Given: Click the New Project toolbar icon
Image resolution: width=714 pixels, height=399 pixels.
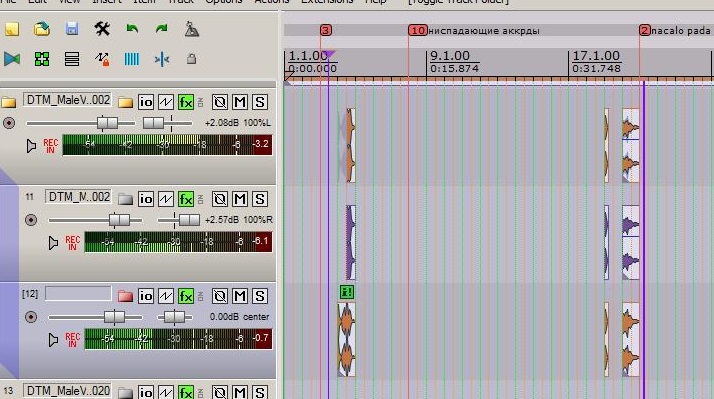Looking at the screenshot, I should (12, 29).
